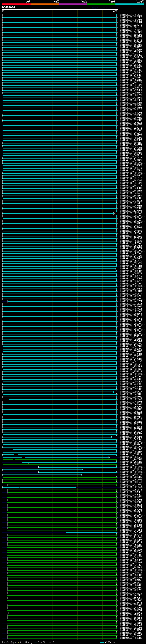
Task: Click the query end position 461
Action: click(x=115, y=11)
